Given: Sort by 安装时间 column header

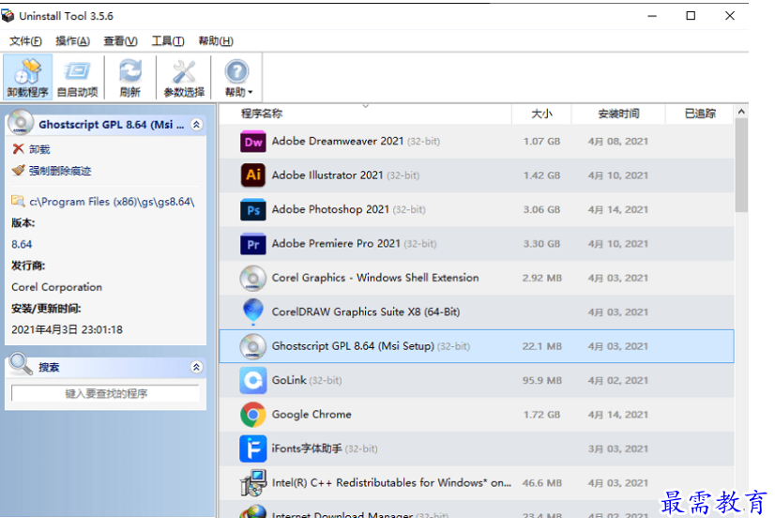Looking at the screenshot, I should [619, 114].
